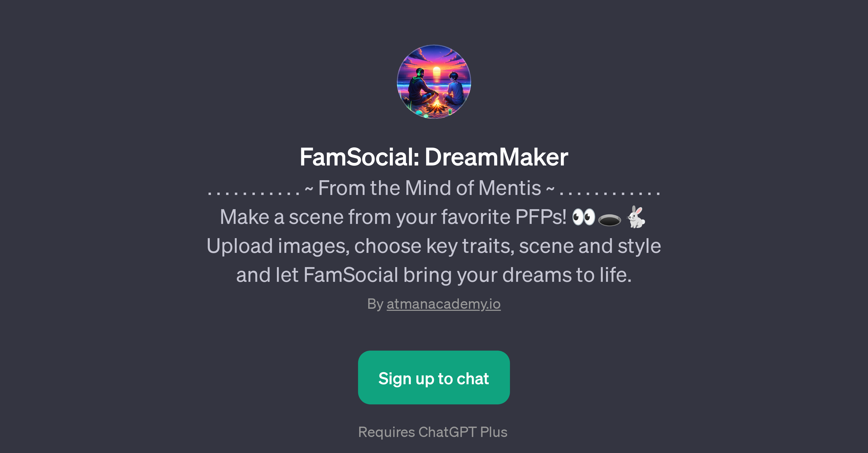Click the setting sun in the avatar
The width and height of the screenshot is (868, 453).
tap(436, 72)
